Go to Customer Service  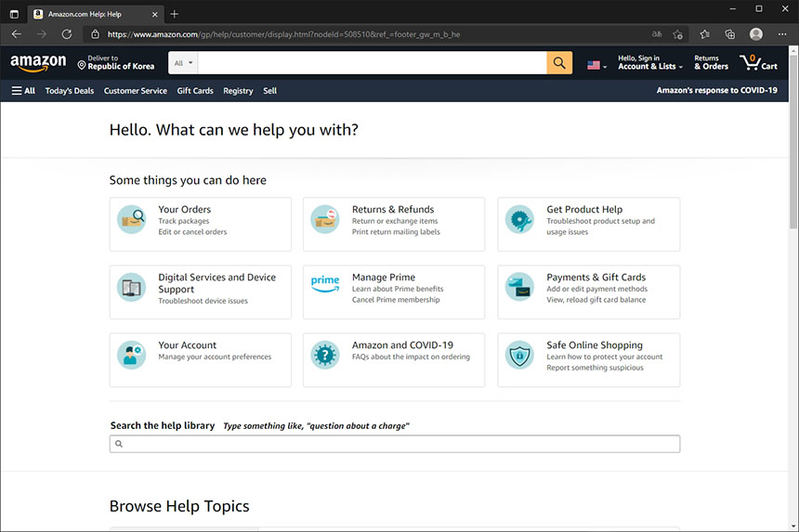tap(135, 91)
